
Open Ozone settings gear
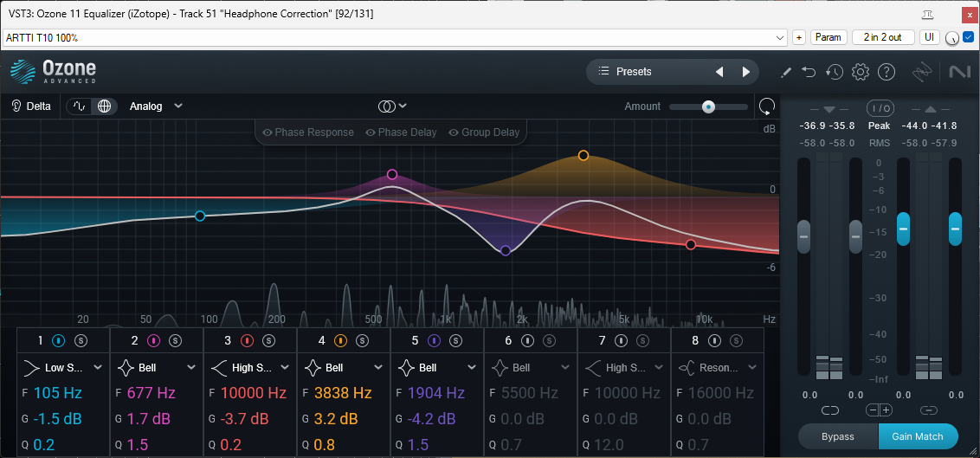(x=861, y=73)
